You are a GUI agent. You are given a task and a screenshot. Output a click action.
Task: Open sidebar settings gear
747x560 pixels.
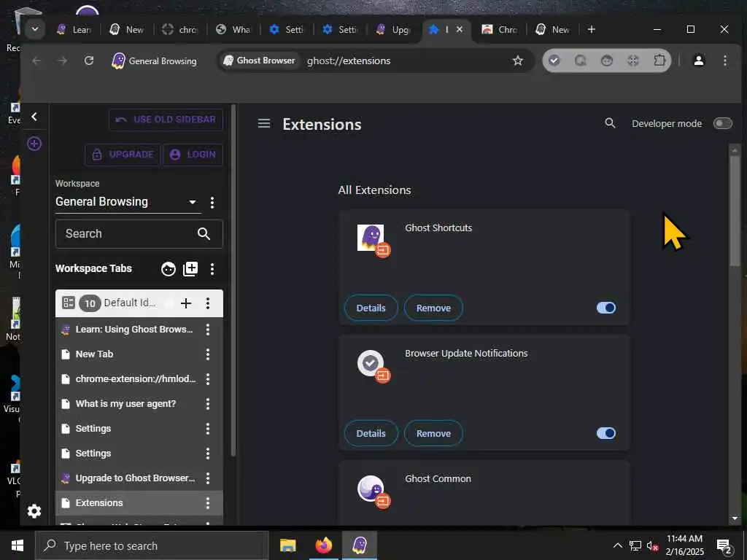point(34,511)
